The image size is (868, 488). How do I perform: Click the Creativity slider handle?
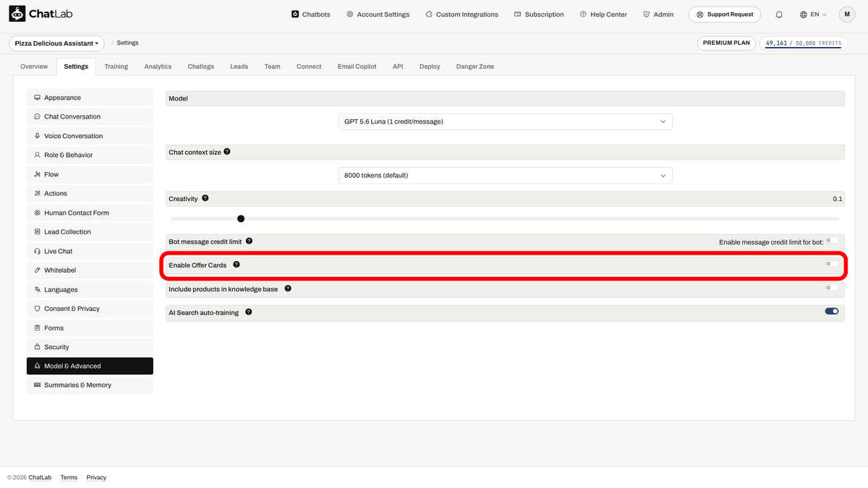[241, 218]
